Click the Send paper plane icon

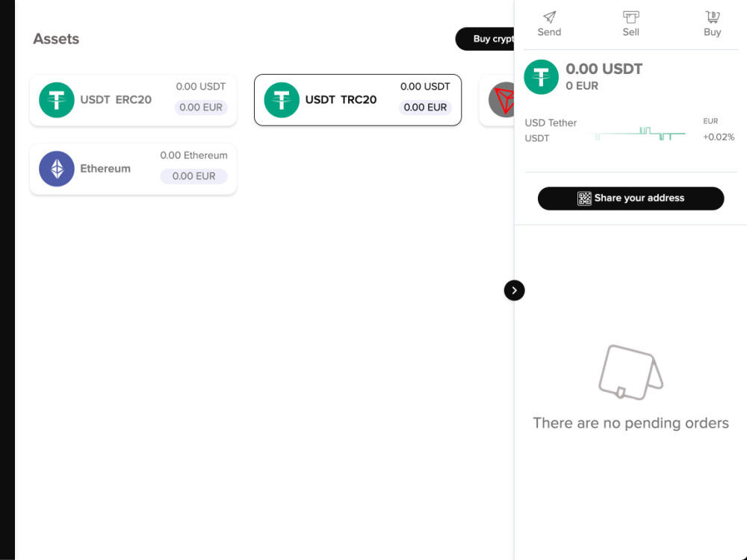[549, 17]
